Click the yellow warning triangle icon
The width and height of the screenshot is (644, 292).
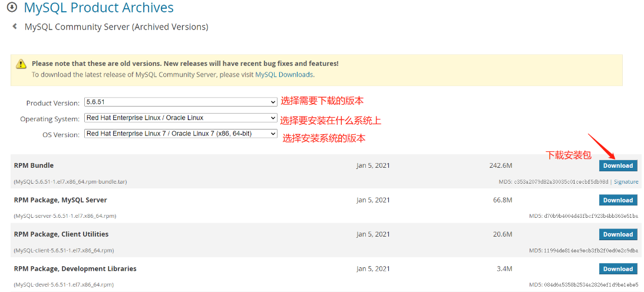click(21, 64)
